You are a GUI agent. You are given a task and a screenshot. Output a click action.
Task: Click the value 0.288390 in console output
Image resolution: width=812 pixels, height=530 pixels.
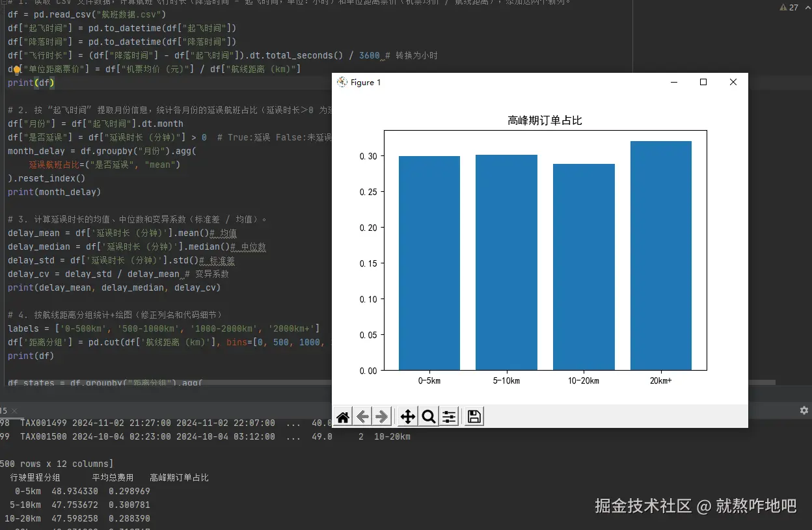click(129, 519)
